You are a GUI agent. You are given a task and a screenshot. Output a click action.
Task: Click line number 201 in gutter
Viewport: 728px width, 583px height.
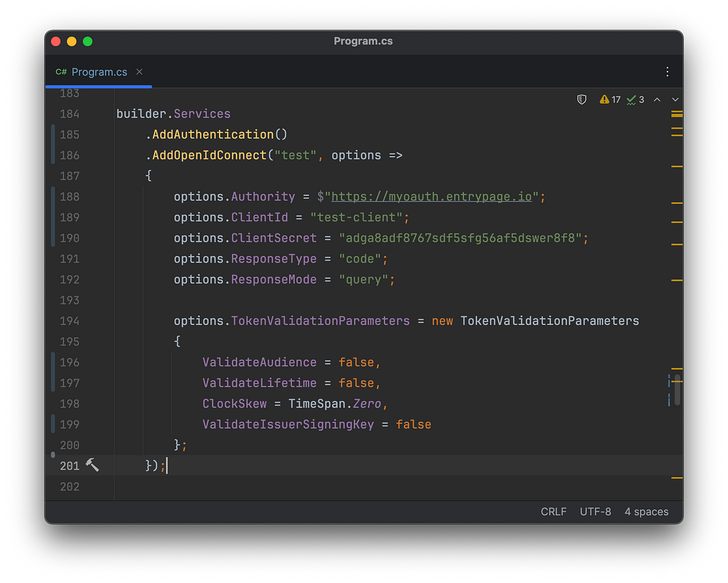[x=70, y=465]
